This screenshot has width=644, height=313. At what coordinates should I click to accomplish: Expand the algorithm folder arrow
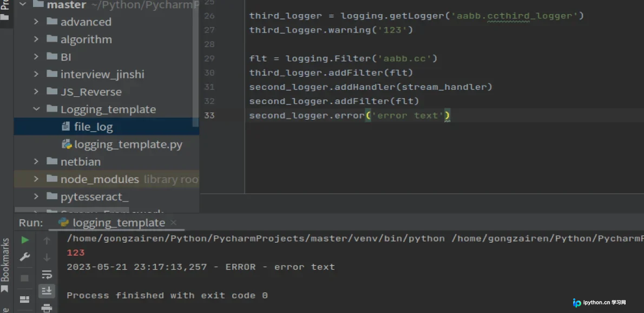(36, 39)
